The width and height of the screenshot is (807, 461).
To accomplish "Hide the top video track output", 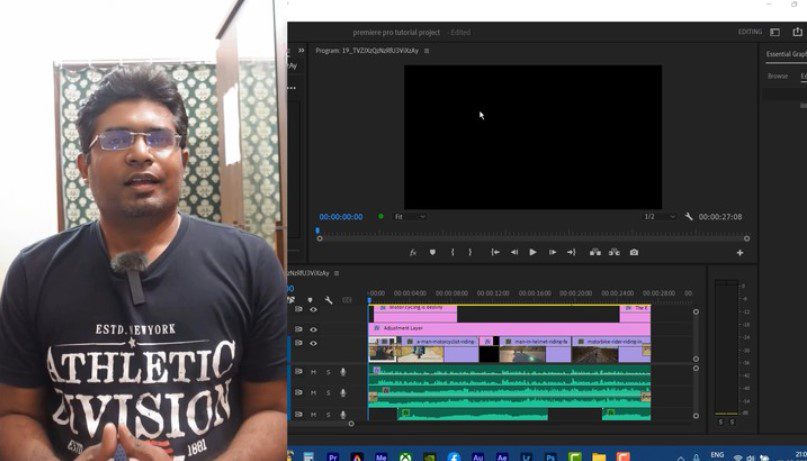I will click(x=313, y=309).
